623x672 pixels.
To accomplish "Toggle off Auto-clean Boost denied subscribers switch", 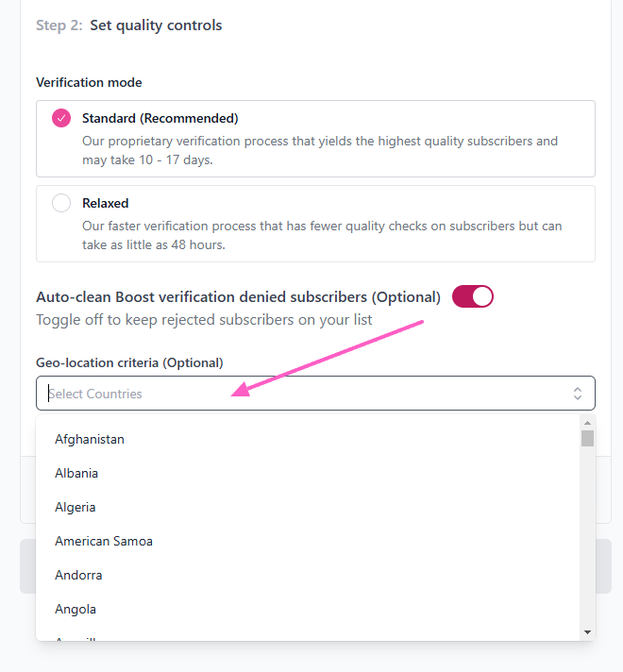I will (x=473, y=297).
